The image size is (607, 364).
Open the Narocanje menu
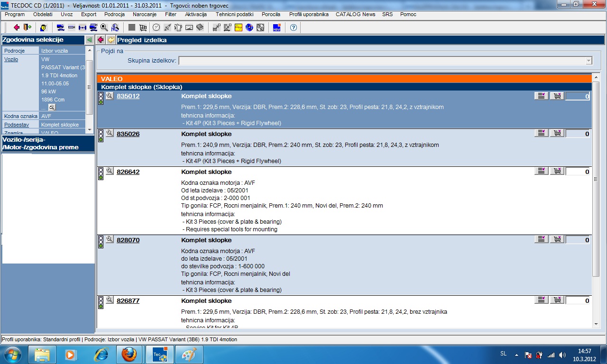(145, 14)
